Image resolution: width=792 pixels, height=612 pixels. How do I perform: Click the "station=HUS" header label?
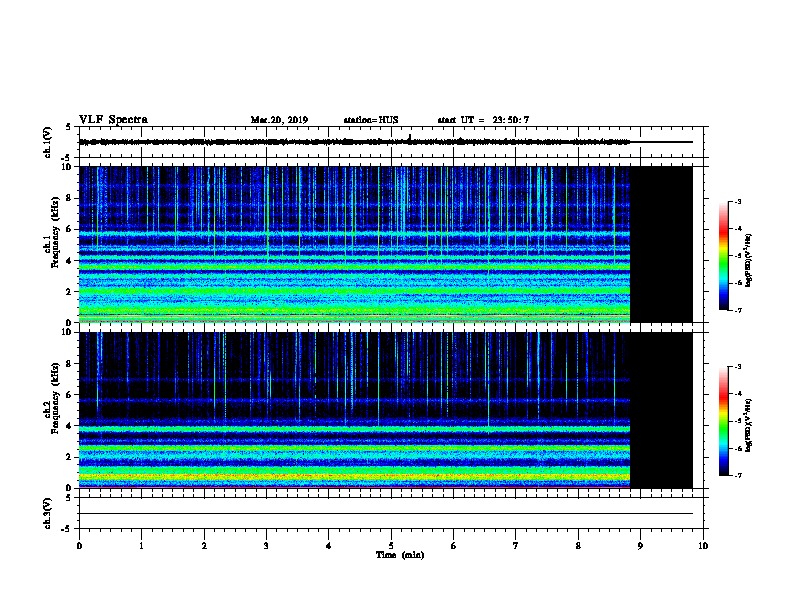coord(371,120)
